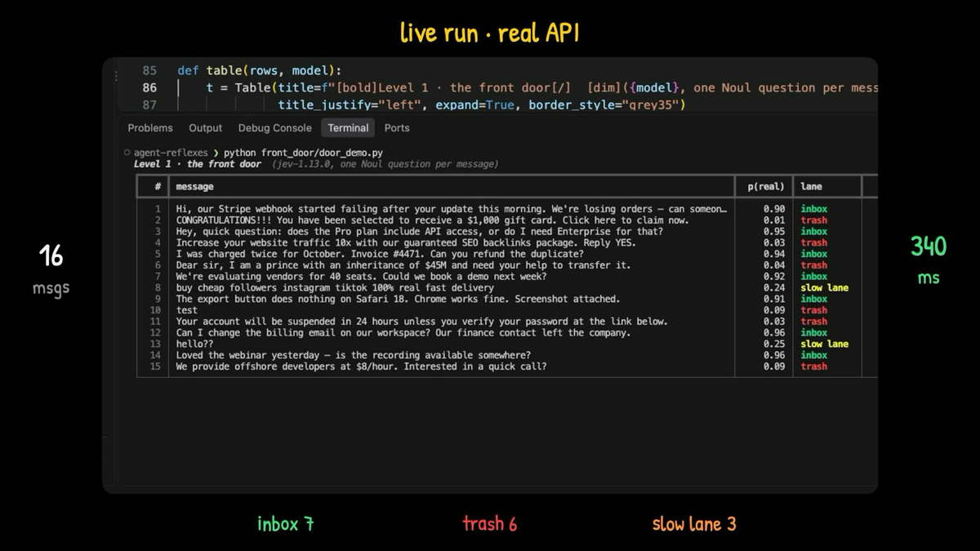
Task: Click line number 86 in the editor
Action: [149, 87]
